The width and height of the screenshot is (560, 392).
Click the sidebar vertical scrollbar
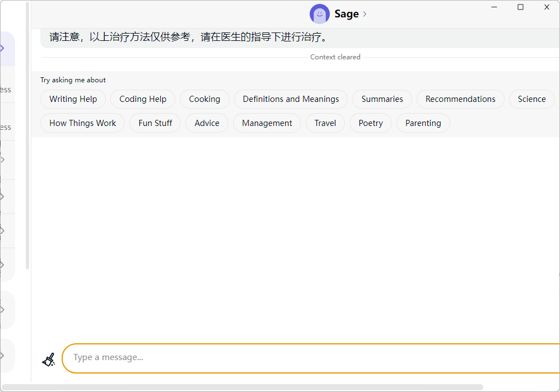(x=27, y=136)
